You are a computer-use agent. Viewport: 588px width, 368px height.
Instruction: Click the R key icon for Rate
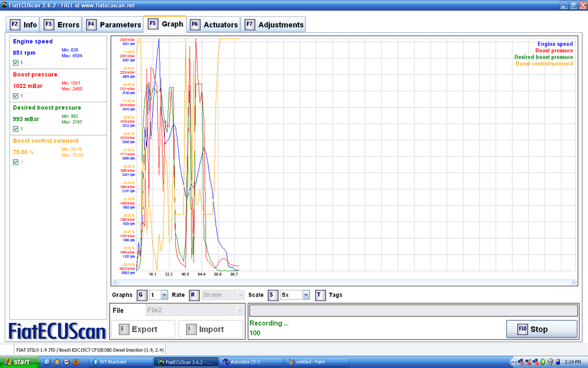194,295
